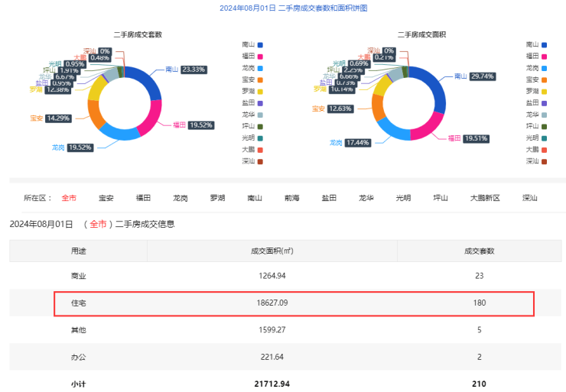Click 南山 legend marker in 成交面积 chart
This screenshot has width=566, height=392.
(545, 44)
